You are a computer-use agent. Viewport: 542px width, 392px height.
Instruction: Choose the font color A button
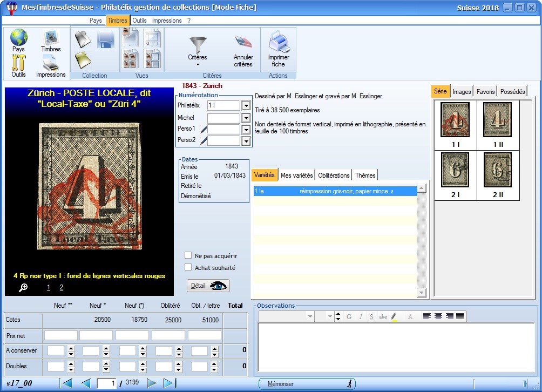pos(410,316)
